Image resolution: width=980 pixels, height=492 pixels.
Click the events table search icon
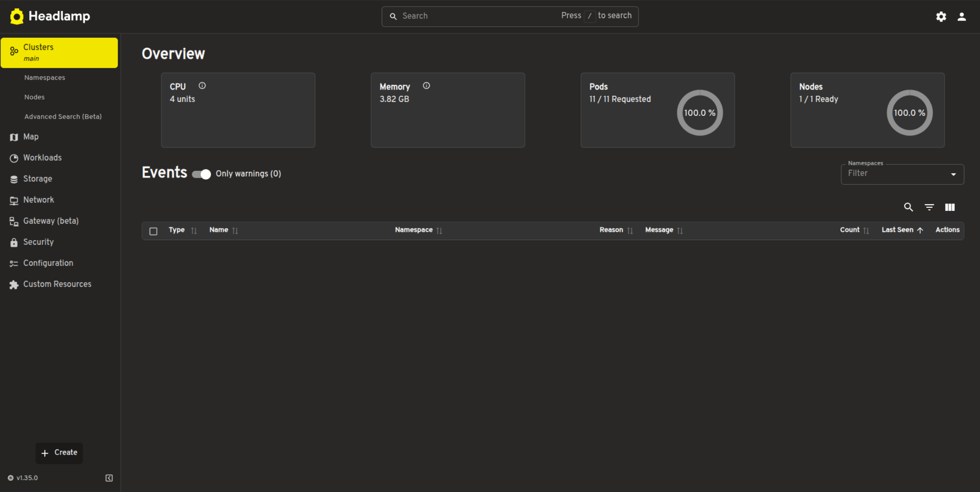[x=908, y=207]
